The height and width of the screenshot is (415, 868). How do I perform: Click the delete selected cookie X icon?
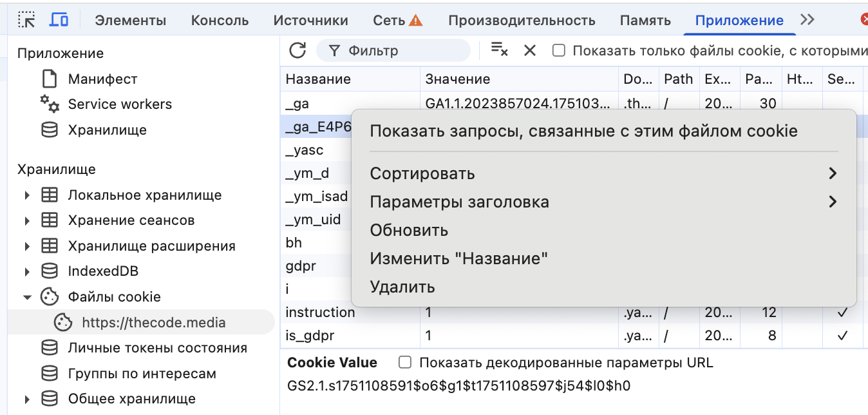click(530, 50)
